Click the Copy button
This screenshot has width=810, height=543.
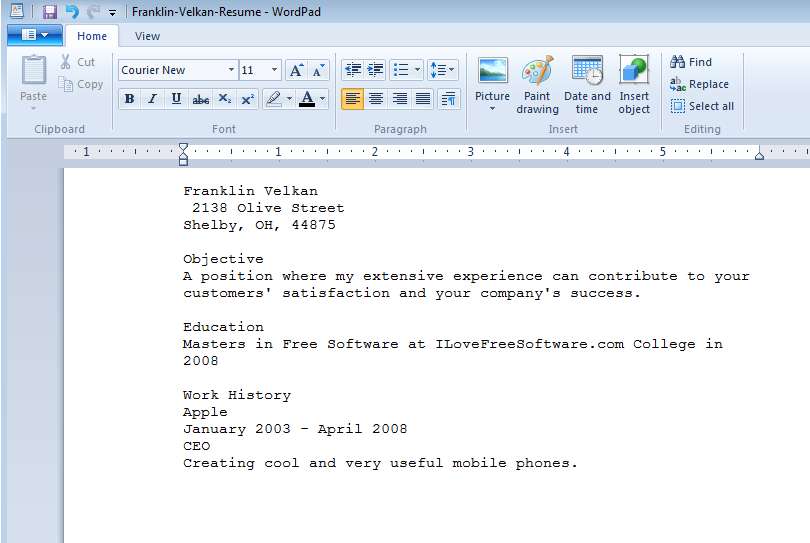tap(81, 84)
